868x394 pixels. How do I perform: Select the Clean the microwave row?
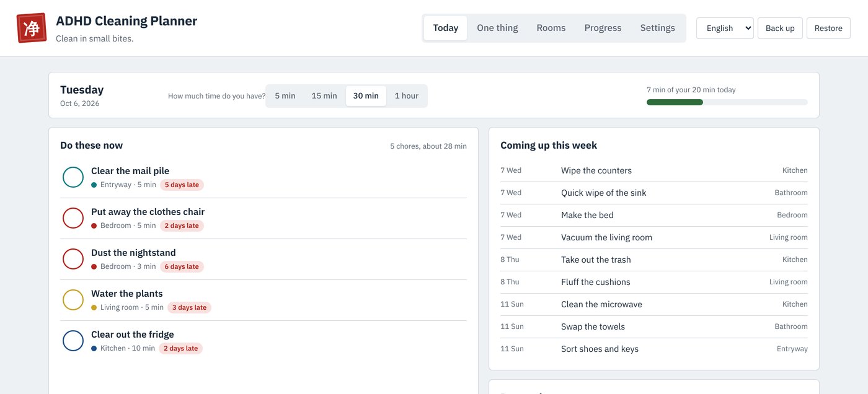coord(654,304)
